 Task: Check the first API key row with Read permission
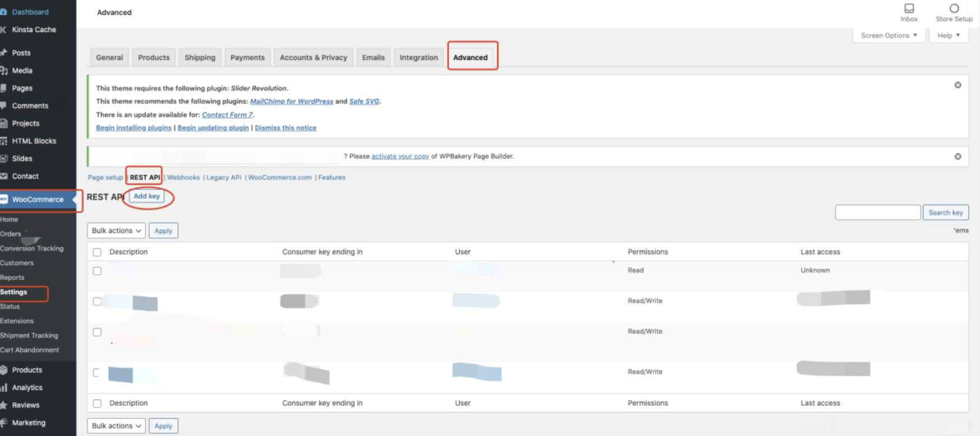97,271
